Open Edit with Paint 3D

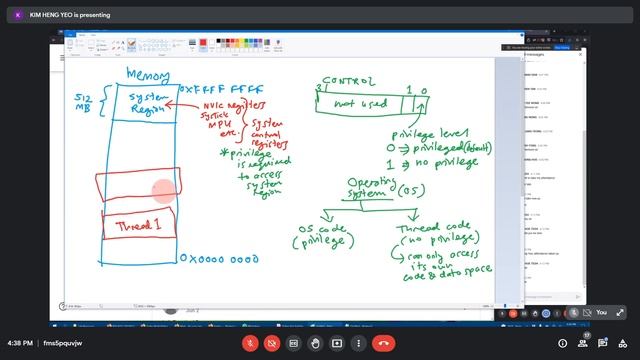click(x=278, y=45)
